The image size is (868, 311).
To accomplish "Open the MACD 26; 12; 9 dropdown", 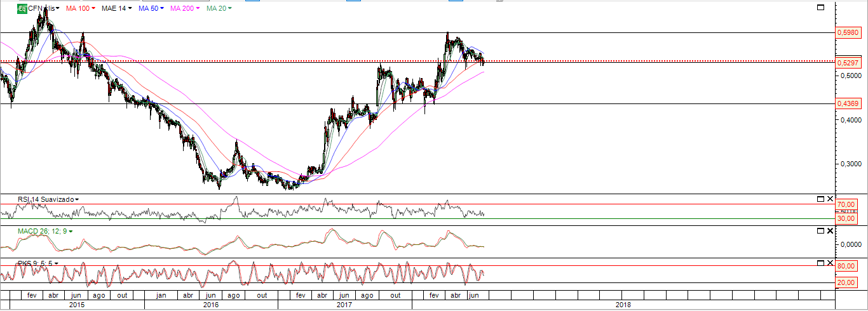I will [x=71, y=231].
